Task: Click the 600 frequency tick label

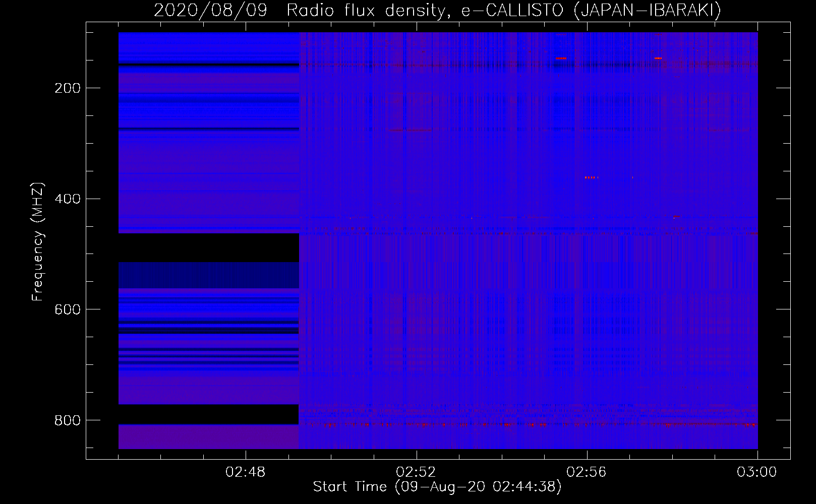Action: [x=68, y=309]
